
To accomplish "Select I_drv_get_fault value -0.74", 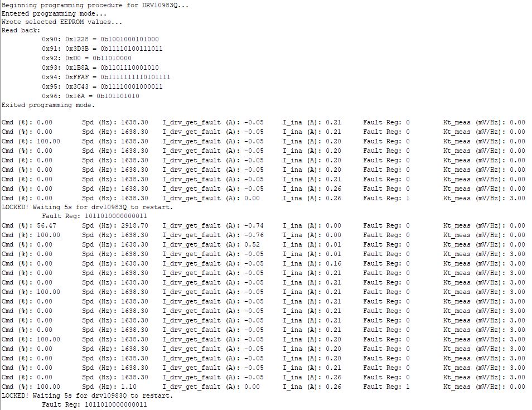I will click(x=254, y=226).
